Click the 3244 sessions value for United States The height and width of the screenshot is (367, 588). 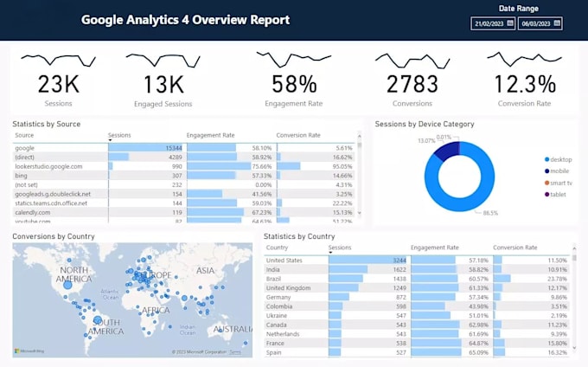coord(399,260)
